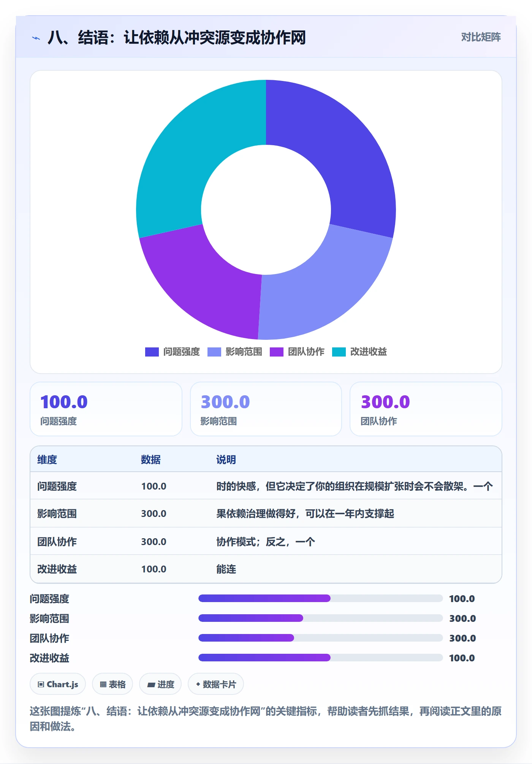Click the 维度 column header

[47, 460]
